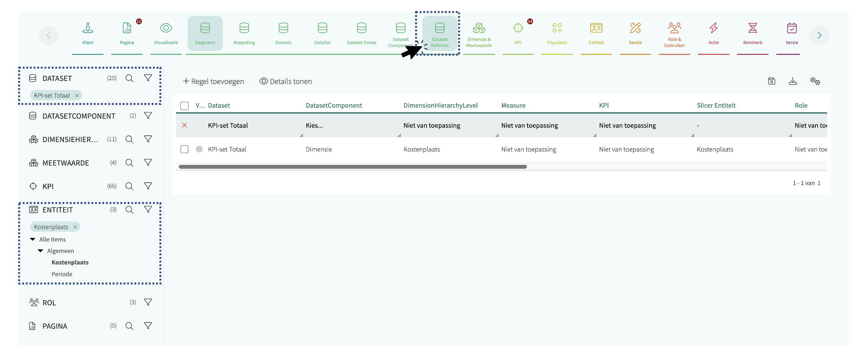The image size is (868, 363).
Task: Check the KPI-set Totaal Dimensie row checkbox
Action: tap(184, 149)
